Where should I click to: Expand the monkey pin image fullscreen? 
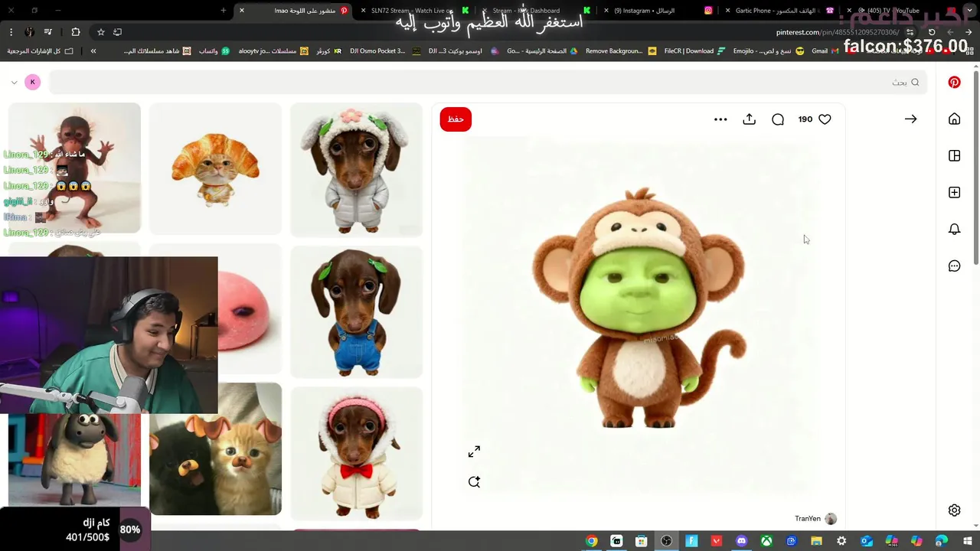point(474,452)
